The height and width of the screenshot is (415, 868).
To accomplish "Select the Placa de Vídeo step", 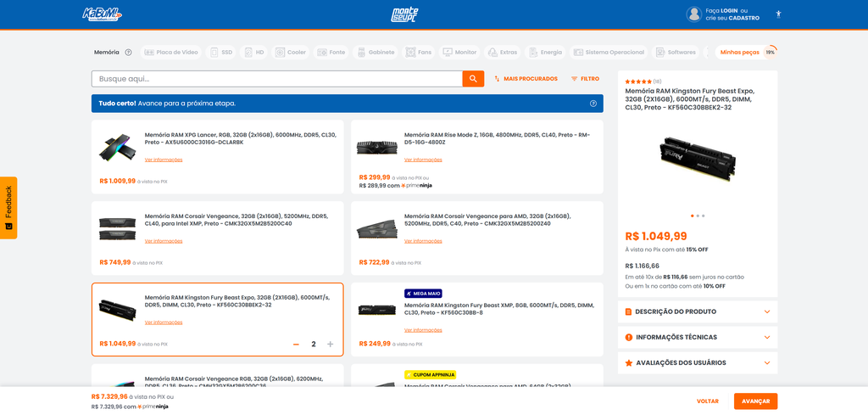I will tap(171, 52).
